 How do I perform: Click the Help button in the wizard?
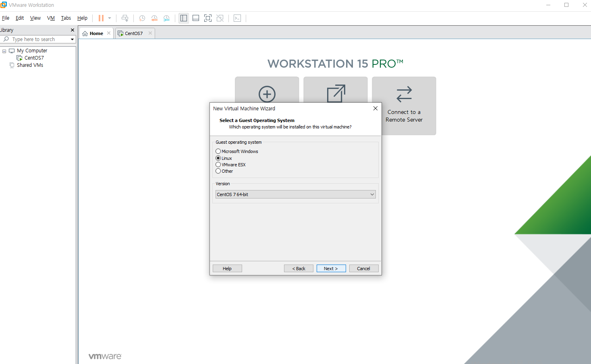[x=227, y=269]
